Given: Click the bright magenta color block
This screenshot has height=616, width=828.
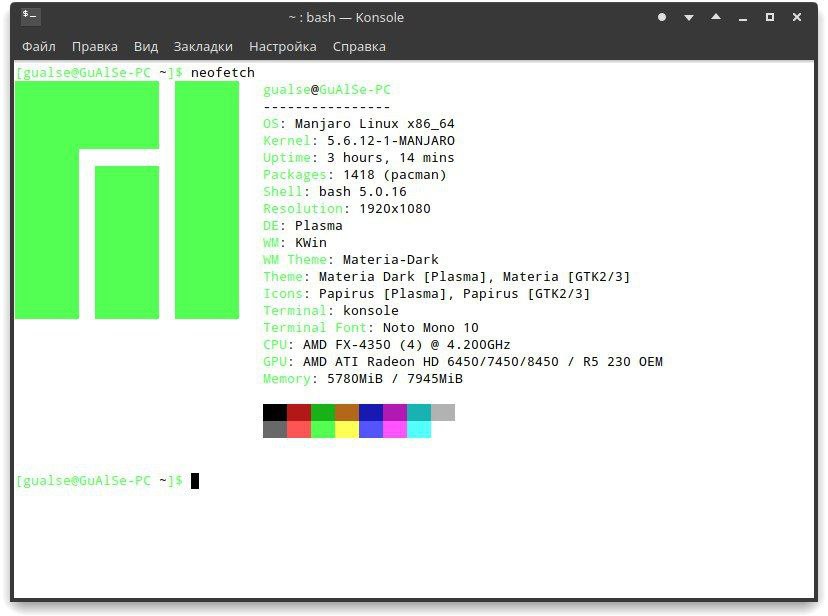Looking at the screenshot, I should pyautogui.click(x=395, y=429).
